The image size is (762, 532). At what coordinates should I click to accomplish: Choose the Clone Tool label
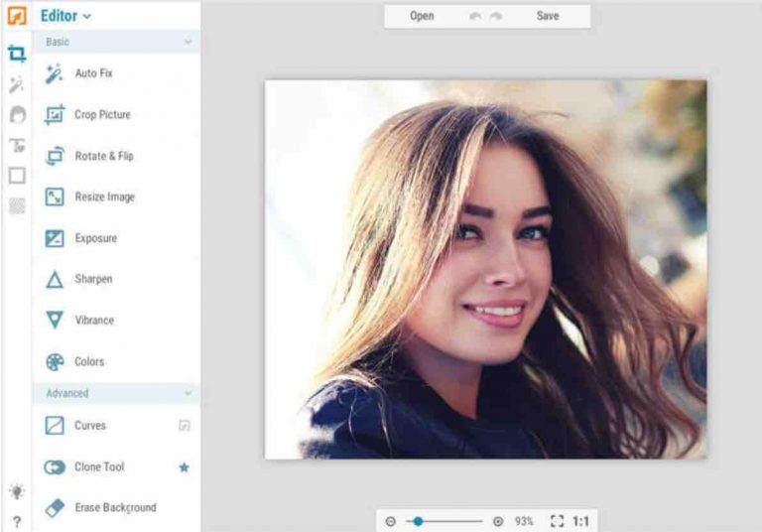[x=99, y=466]
